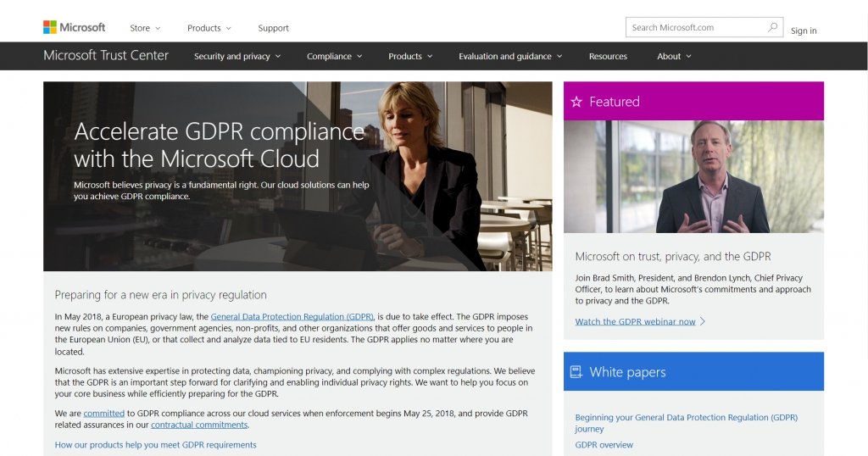This screenshot has height=456, width=868.
Task: Click the White papers document icon
Action: point(576,372)
